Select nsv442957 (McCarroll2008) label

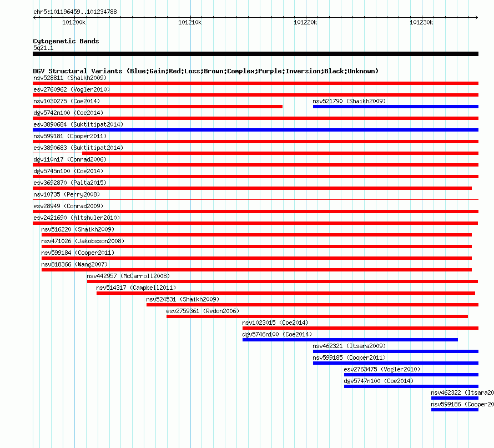tap(128, 276)
